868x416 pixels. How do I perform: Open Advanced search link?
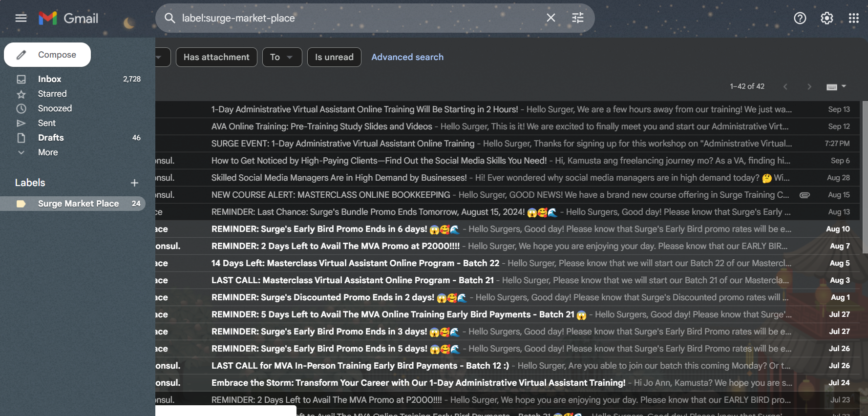[407, 57]
